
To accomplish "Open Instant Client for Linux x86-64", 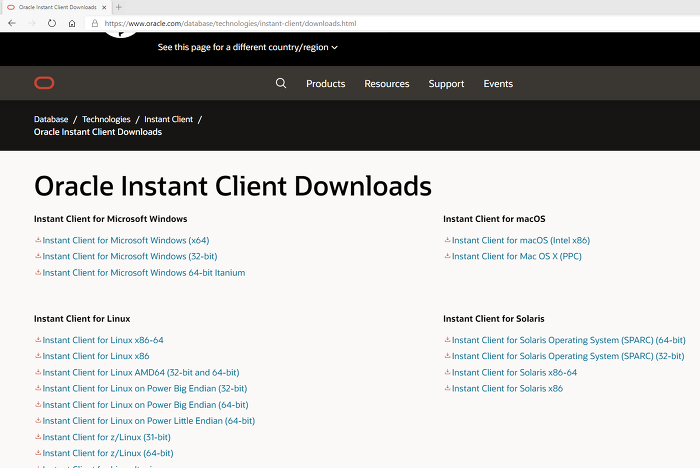I will pos(103,340).
